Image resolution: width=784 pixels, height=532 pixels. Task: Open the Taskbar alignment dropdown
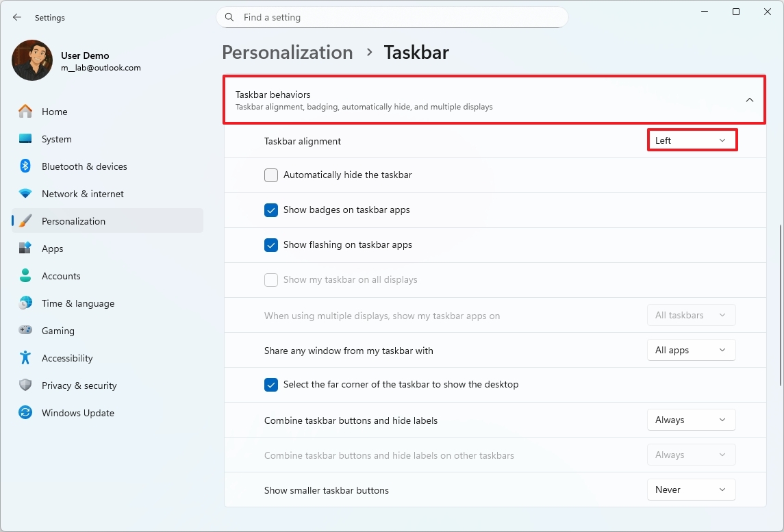point(692,140)
